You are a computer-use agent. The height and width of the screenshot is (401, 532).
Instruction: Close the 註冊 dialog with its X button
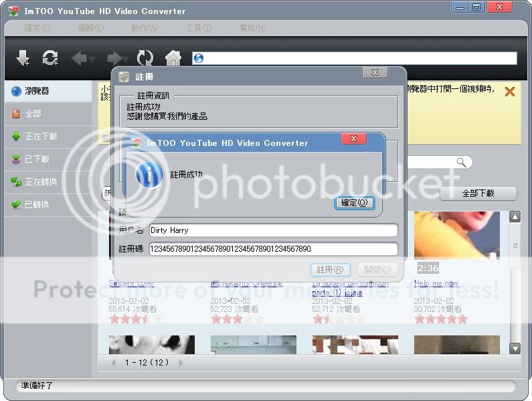(x=375, y=72)
